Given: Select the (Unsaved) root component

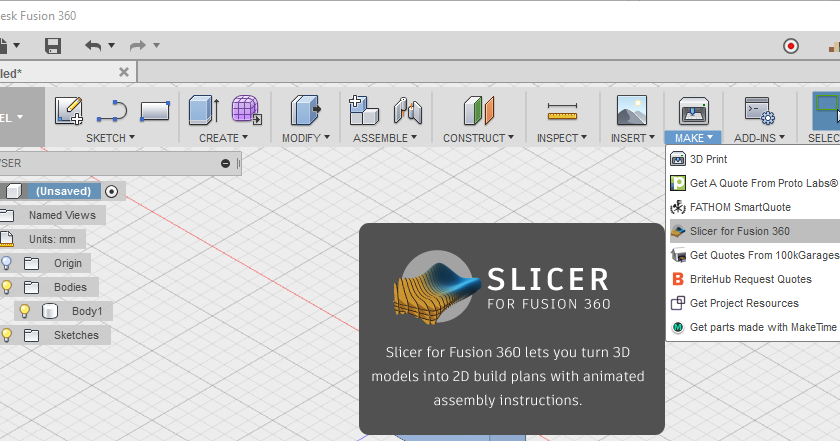Looking at the screenshot, I should 63,191.
